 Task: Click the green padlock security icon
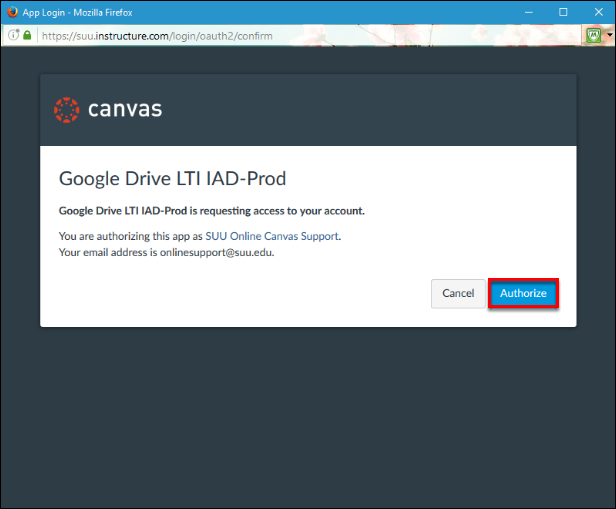coord(27,35)
